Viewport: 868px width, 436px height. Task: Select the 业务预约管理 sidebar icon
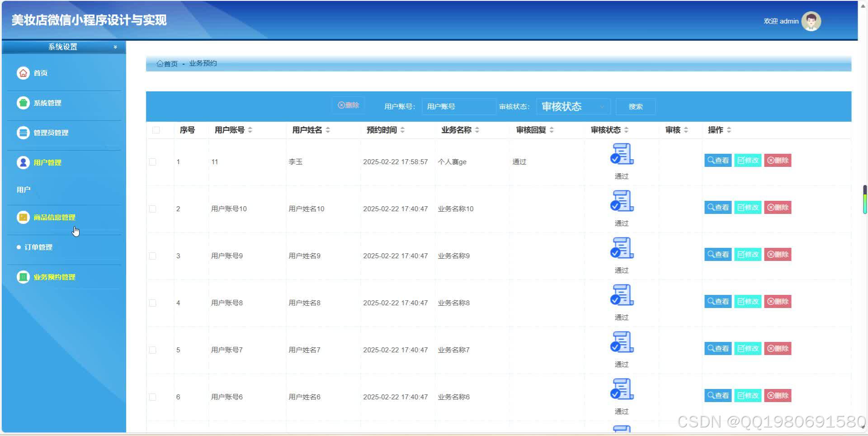(x=23, y=277)
